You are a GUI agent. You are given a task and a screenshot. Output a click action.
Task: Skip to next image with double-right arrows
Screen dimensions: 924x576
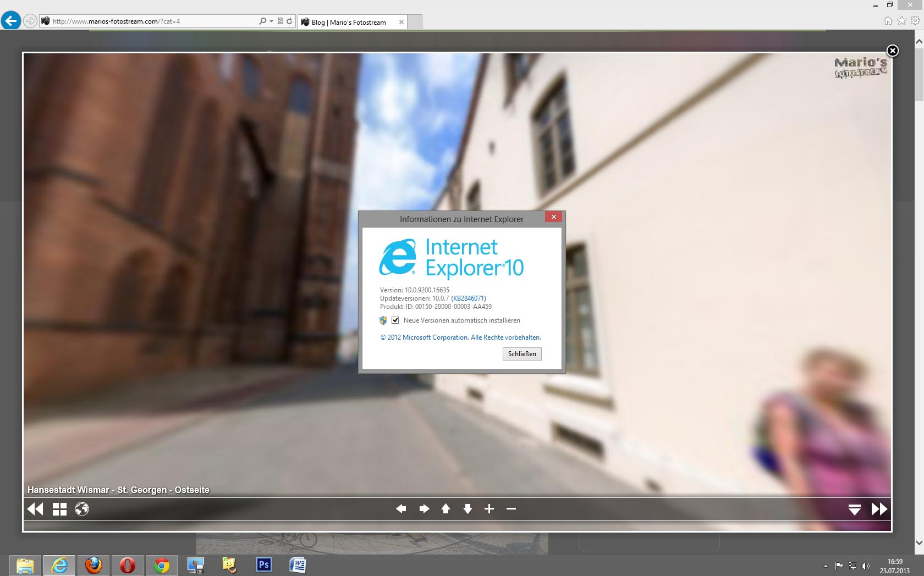click(x=879, y=509)
